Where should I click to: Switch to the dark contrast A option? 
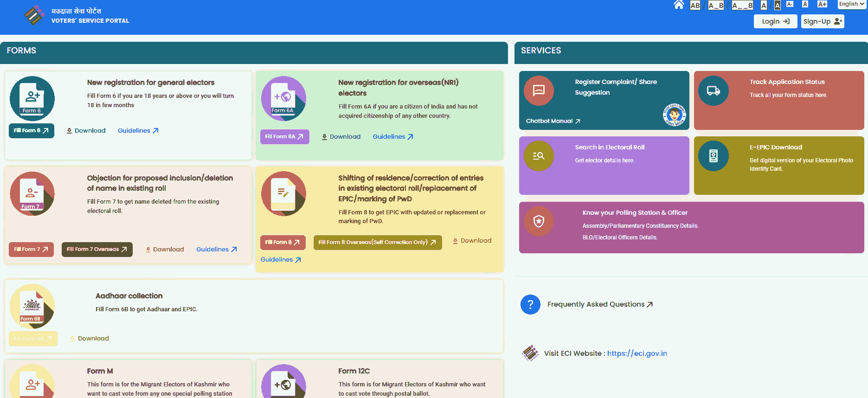coord(778,6)
